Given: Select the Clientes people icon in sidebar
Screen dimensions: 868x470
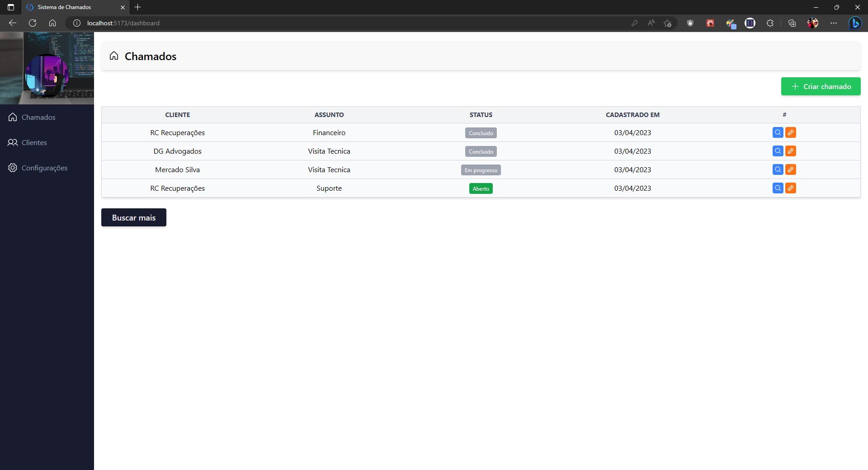Looking at the screenshot, I should coord(12,142).
